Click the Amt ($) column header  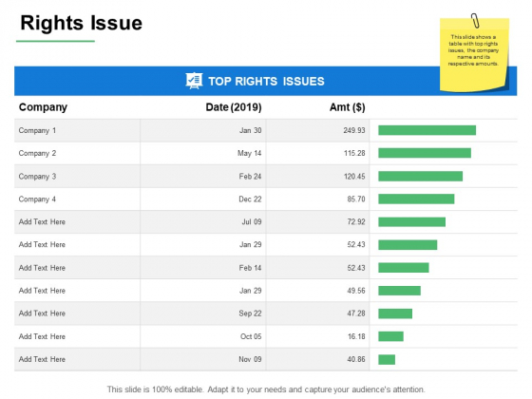347,107
